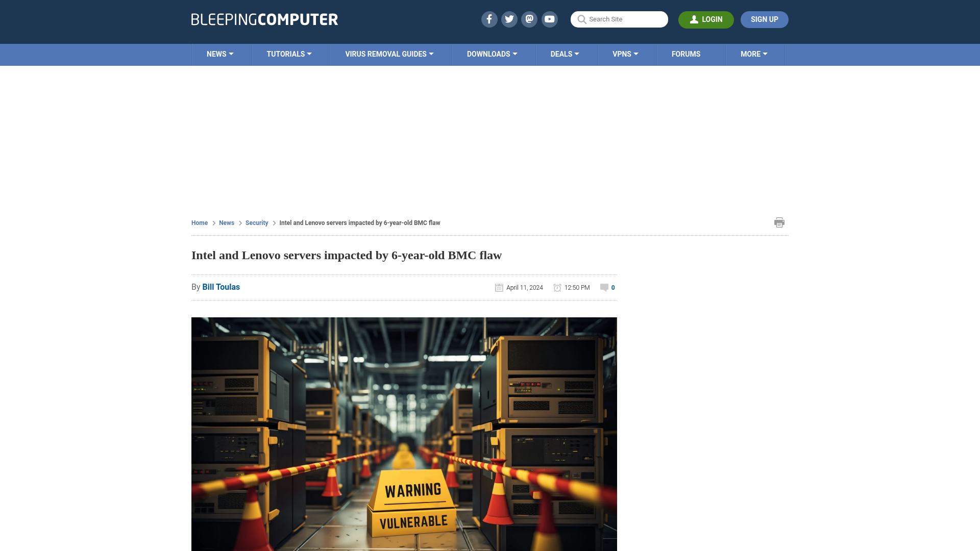The image size is (980, 551).
Task: Click the SIGN UP button
Action: 765,19
